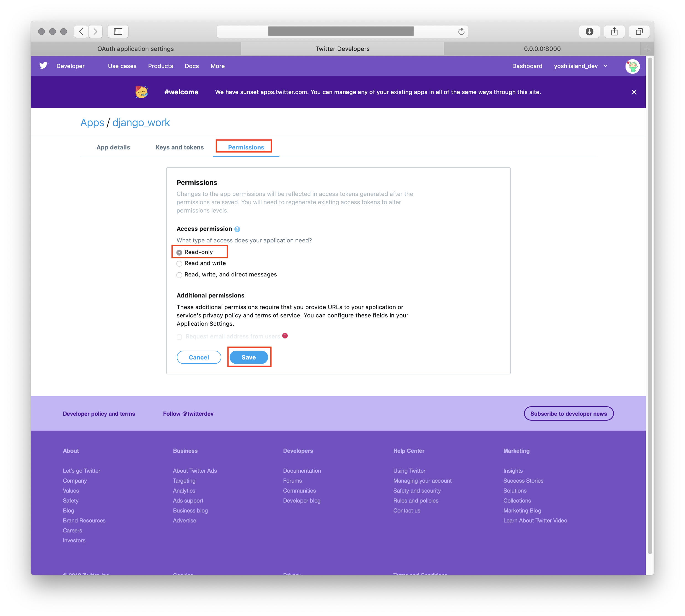Click django_work breadcrumb link
The image size is (685, 616).
click(141, 123)
